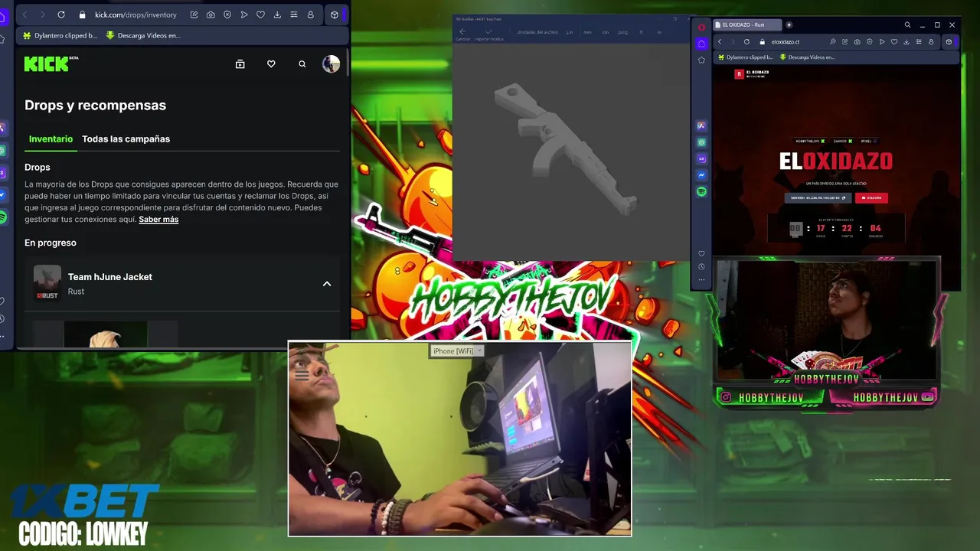980x551 pixels.
Task: Open ChatGPT in Opera sidebar
Action: pos(701,142)
